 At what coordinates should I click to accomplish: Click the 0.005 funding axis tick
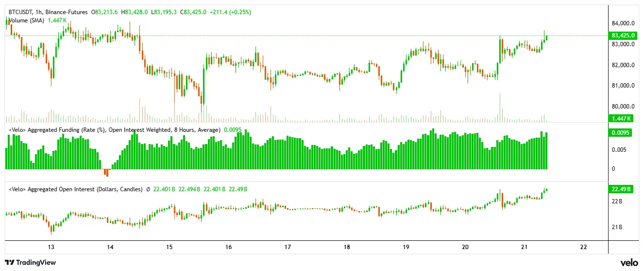[x=619, y=150]
